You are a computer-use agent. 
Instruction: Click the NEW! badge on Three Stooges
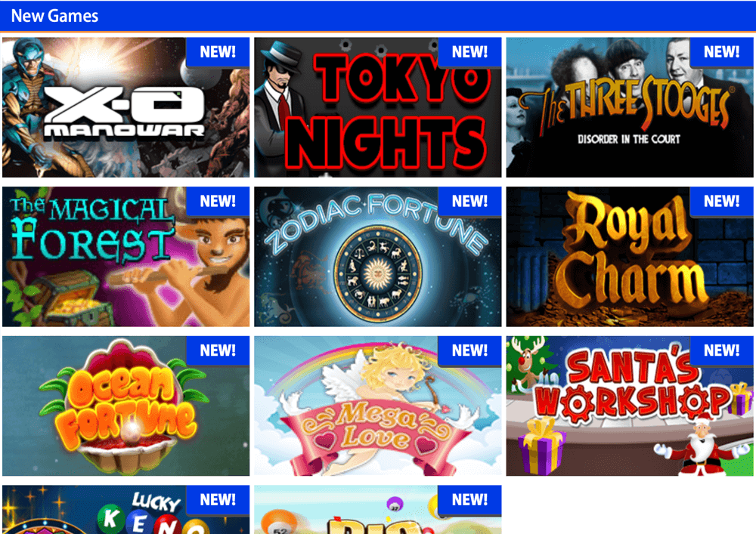click(722, 52)
